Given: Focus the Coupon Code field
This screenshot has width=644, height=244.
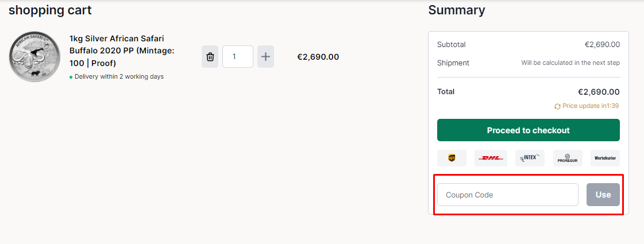Looking at the screenshot, I should coord(507,195).
